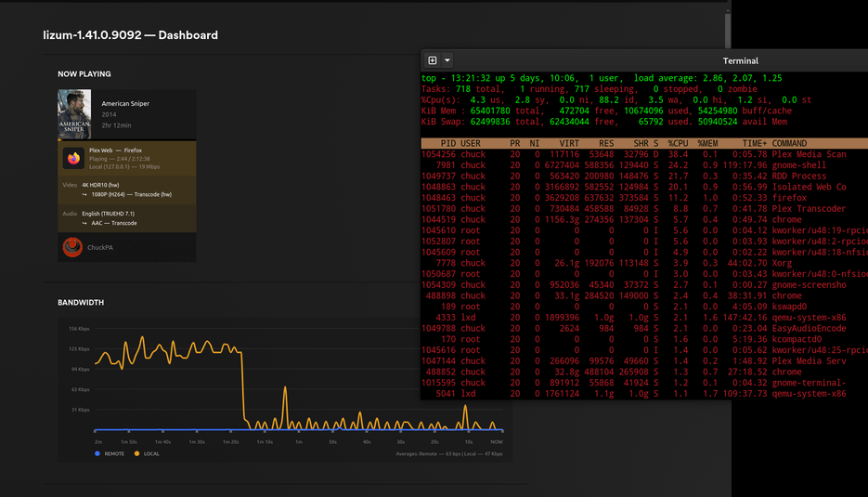Click the COMMAND column header in top
Screen dimensions: 868x497
789,143
